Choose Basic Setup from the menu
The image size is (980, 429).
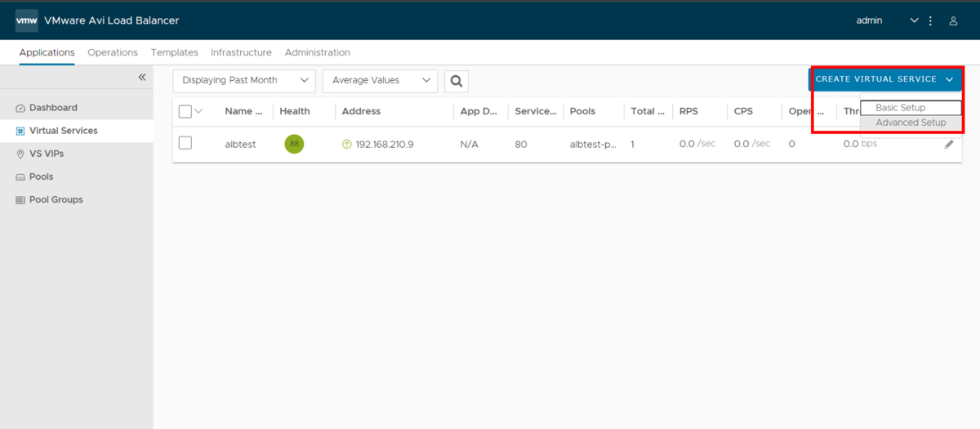(x=911, y=108)
